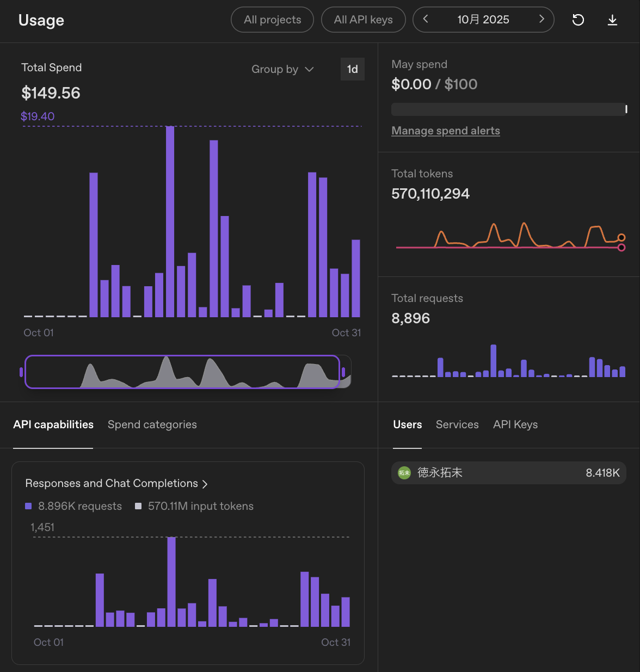The width and height of the screenshot is (640, 672).
Task: Go to previous month with left chevron
Action: pyautogui.click(x=426, y=19)
